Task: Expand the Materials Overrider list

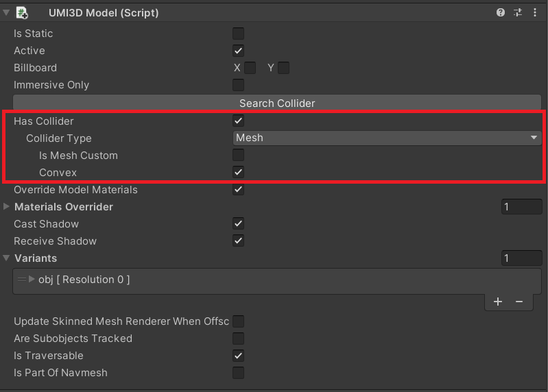Action: click(x=6, y=206)
